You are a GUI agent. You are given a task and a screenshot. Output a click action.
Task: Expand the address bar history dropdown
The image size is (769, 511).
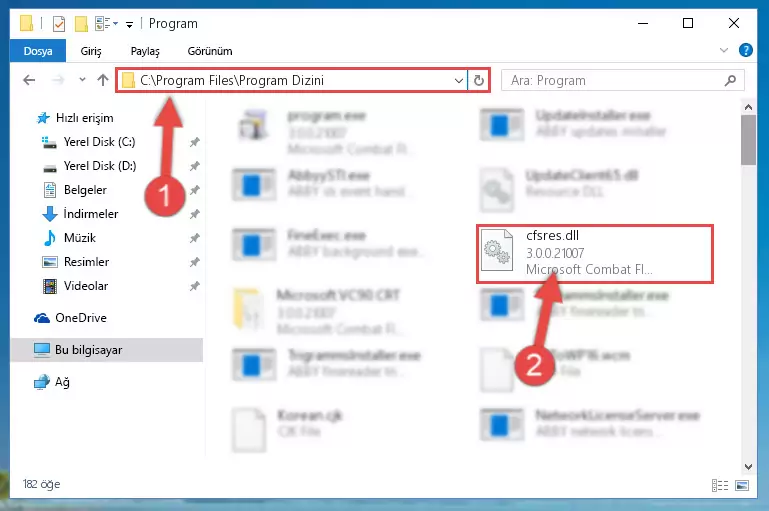(459, 80)
